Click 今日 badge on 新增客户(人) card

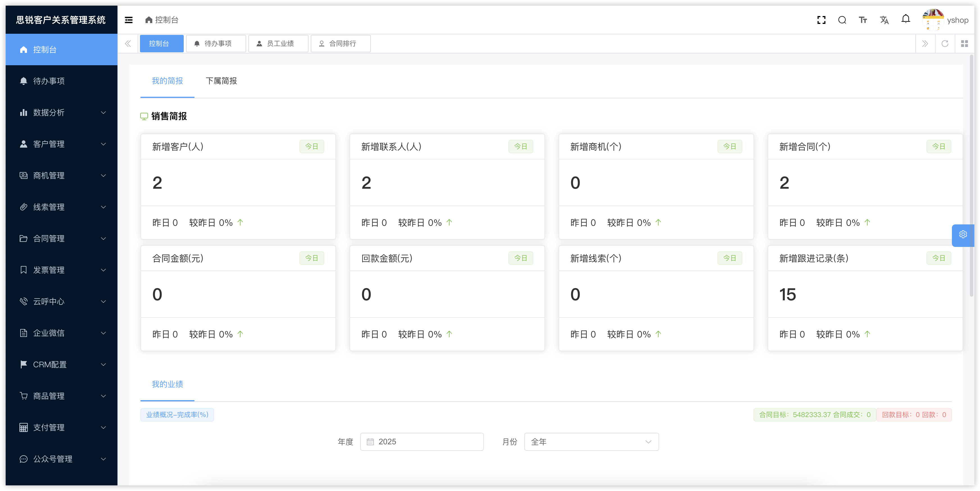click(312, 146)
